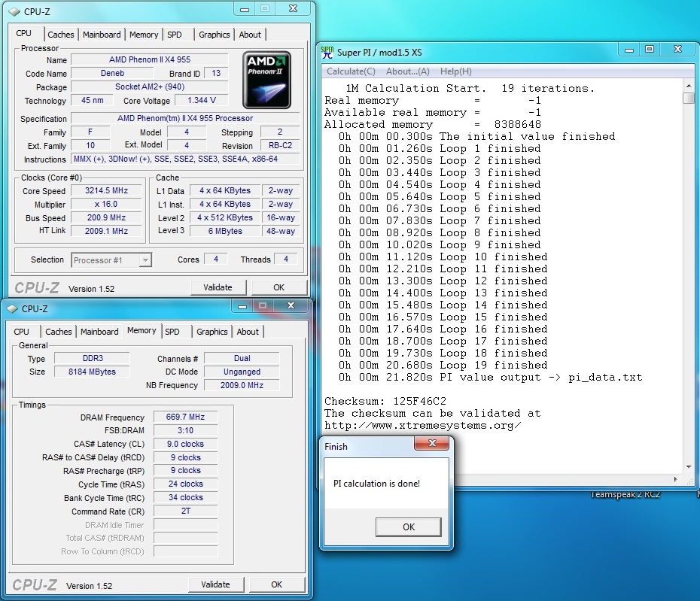The width and height of the screenshot is (700, 601).
Task: Click the Loop 19 finished line
Action: pyautogui.click(x=443, y=365)
